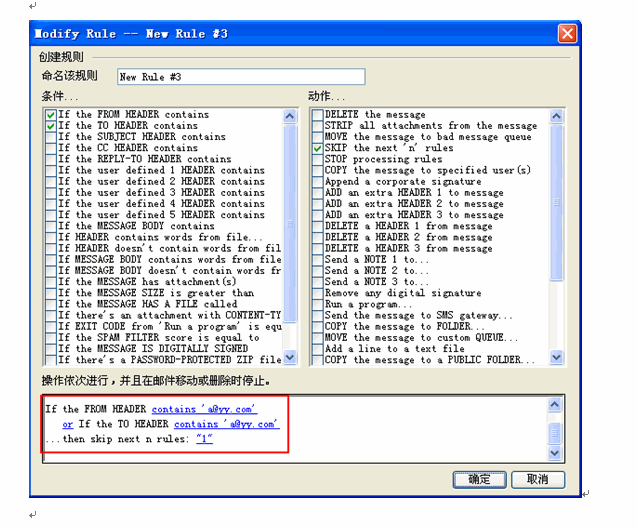The height and width of the screenshot is (530, 638).
Task: Click up arrow of rule description scrollbar
Action: (x=555, y=404)
